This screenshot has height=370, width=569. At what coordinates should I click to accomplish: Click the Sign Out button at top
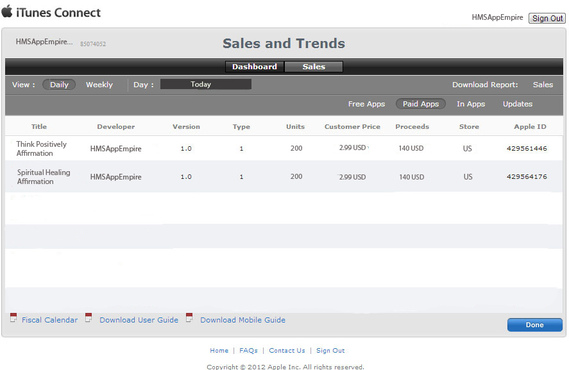click(x=547, y=18)
